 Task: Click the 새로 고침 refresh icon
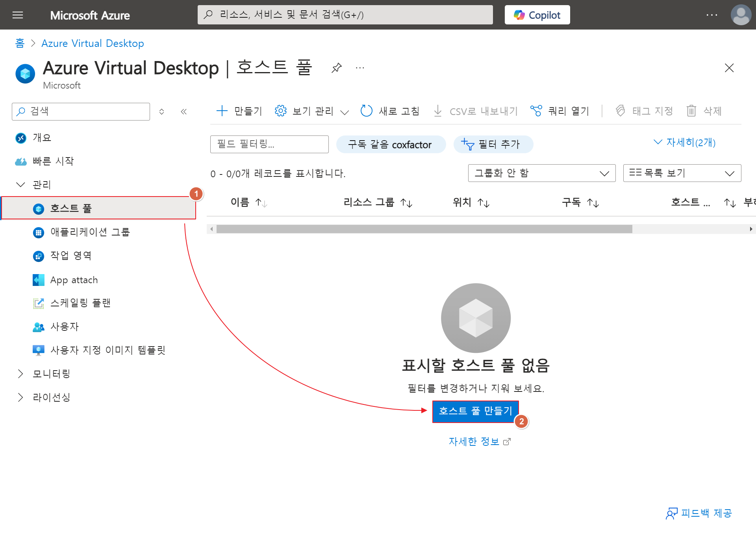pos(366,111)
